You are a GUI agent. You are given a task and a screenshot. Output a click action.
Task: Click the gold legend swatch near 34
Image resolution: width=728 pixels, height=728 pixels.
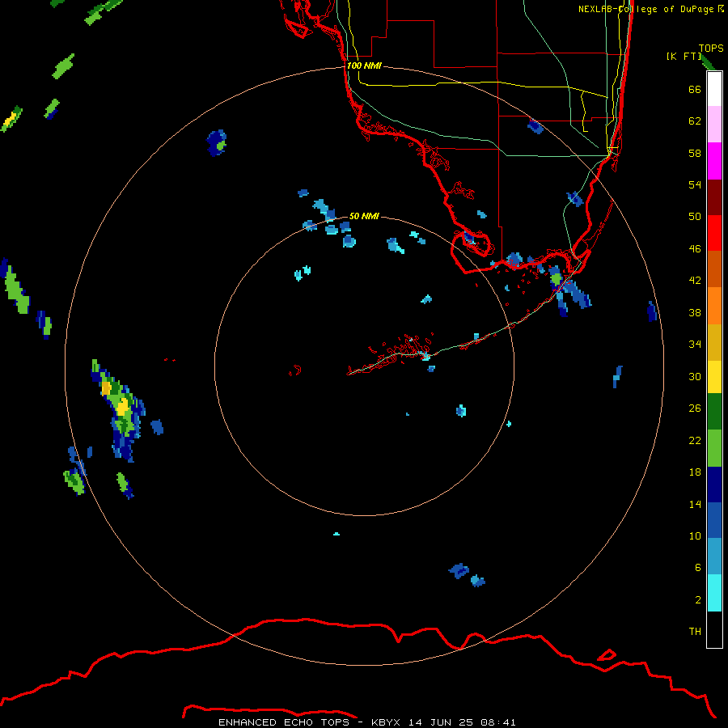click(x=714, y=342)
